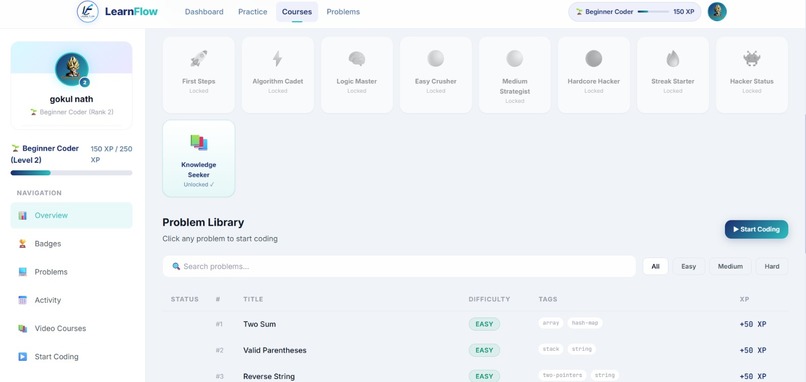The image size is (806, 382).
Task: Filter problems by Hard
Action: 772,266
